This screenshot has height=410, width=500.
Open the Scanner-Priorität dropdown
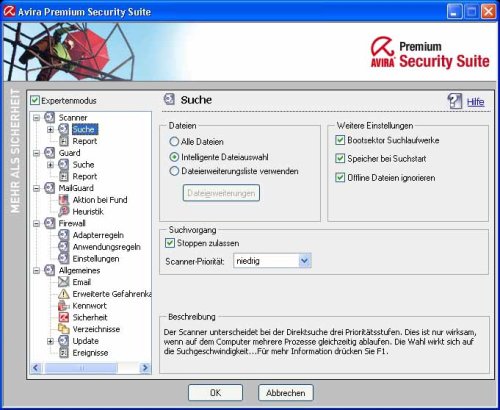(x=304, y=261)
